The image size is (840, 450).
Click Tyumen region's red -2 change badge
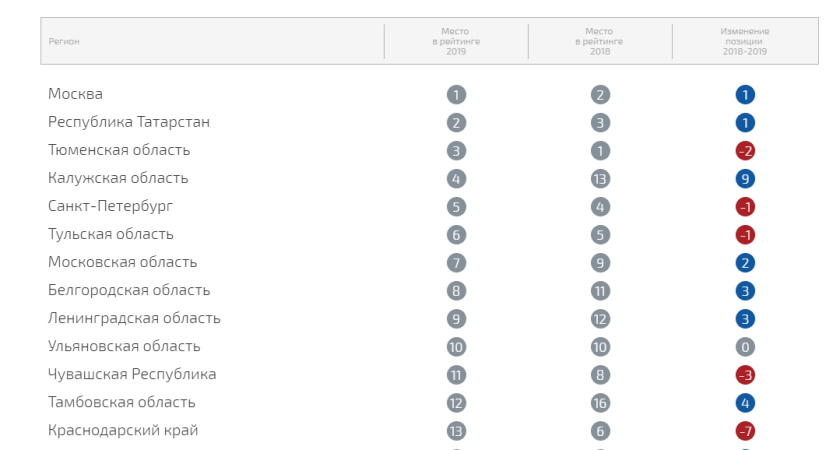point(744,151)
